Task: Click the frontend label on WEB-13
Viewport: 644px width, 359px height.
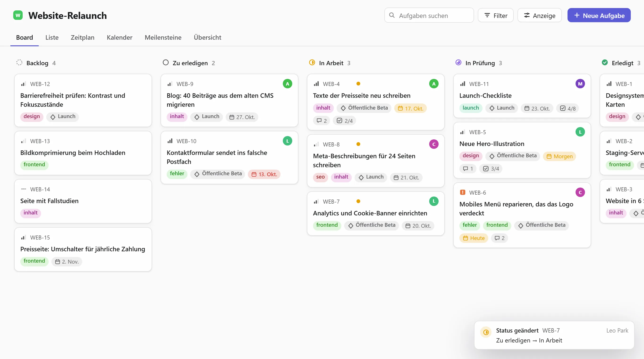Action: pos(34,164)
